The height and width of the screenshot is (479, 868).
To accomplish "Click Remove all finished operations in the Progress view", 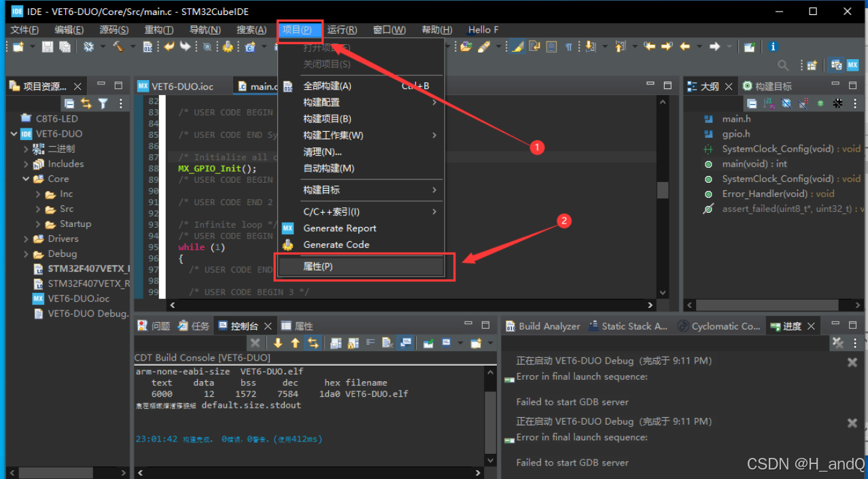I will tap(838, 343).
